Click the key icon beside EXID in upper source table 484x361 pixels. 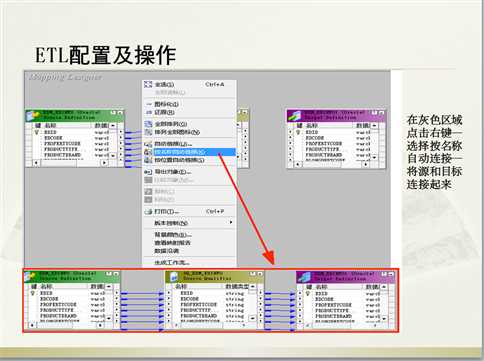coord(37,132)
